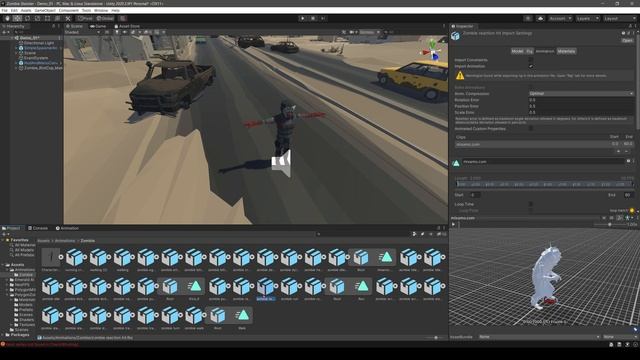The height and width of the screenshot is (360, 640).
Task: Open the custom editor tools icon
Action: pos(68,18)
